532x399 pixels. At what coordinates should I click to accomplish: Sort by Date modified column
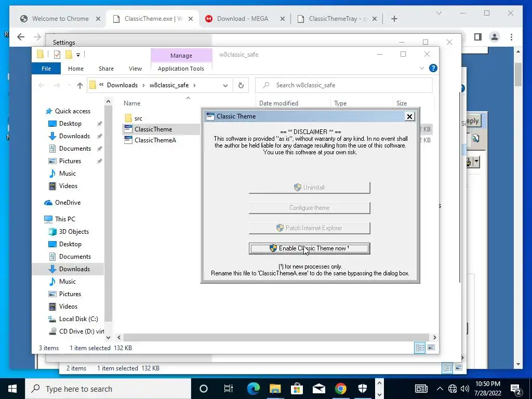(x=278, y=103)
